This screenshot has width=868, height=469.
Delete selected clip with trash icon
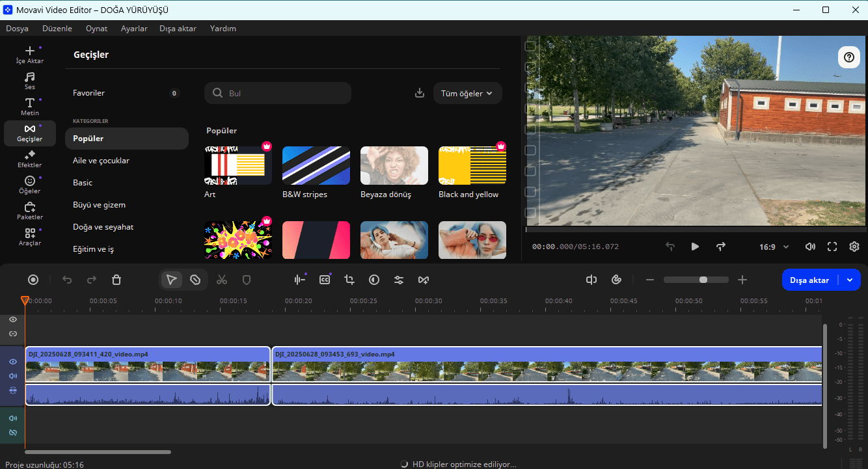coord(116,280)
